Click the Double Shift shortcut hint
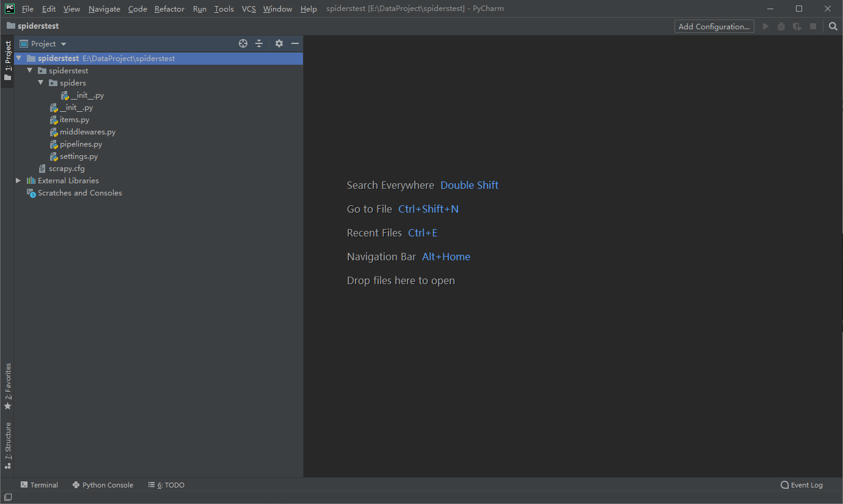The width and height of the screenshot is (843, 504). 469,185
